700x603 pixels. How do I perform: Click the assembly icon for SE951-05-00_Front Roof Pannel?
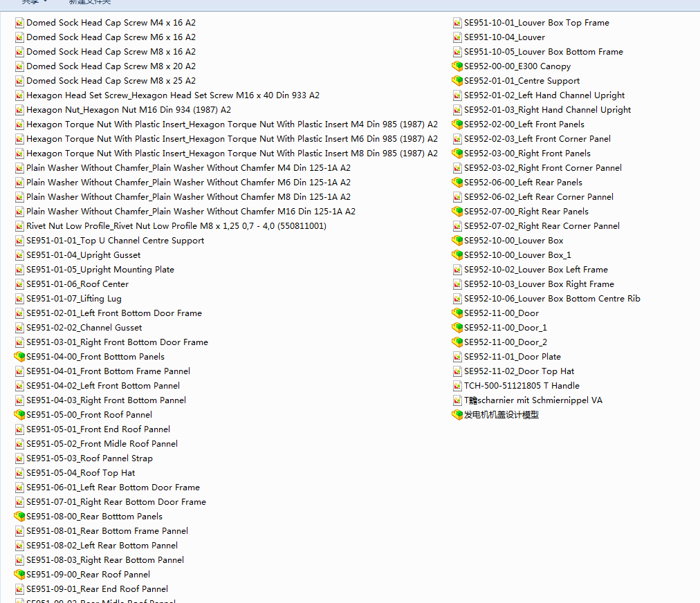(19, 415)
